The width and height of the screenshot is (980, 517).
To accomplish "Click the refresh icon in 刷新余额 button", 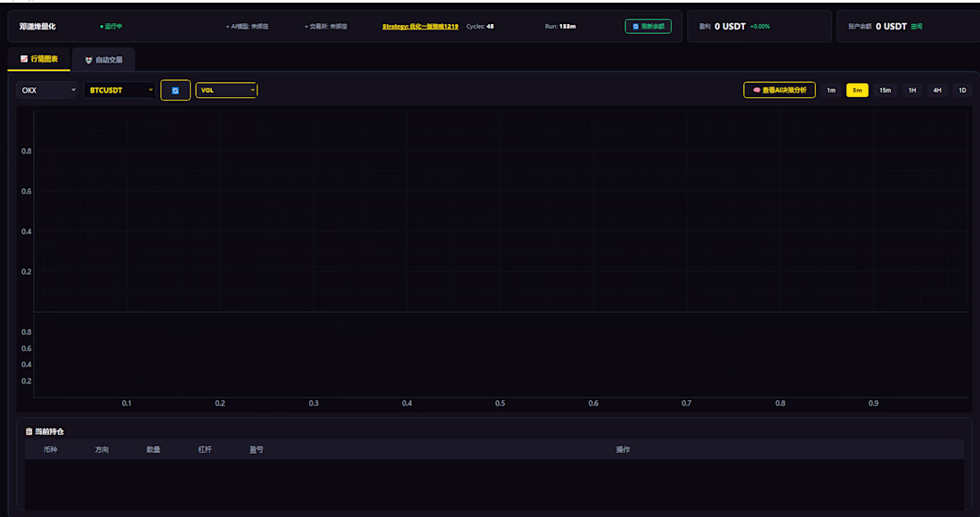I will [635, 26].
